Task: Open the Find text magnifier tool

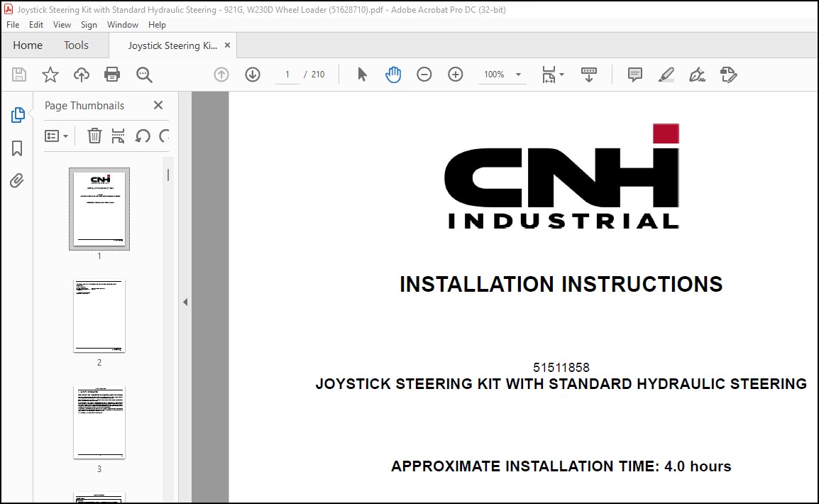Action: (144, 75)
